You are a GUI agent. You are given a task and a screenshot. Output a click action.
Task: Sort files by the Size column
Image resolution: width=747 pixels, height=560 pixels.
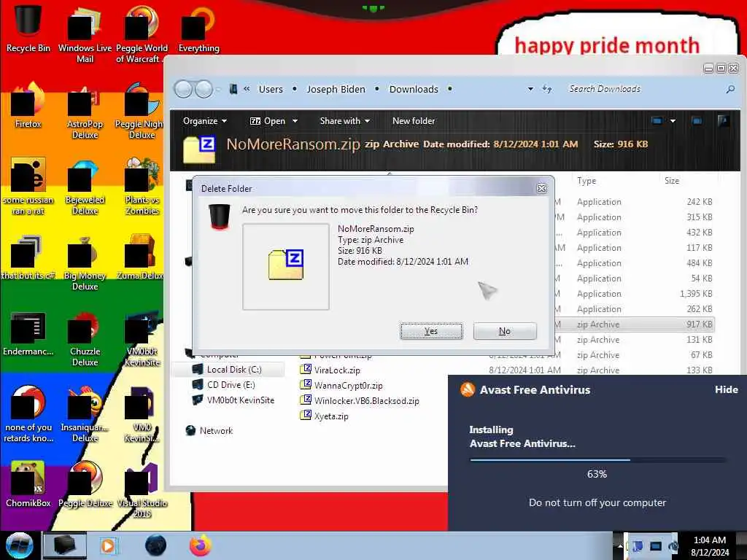coord(672,181)
